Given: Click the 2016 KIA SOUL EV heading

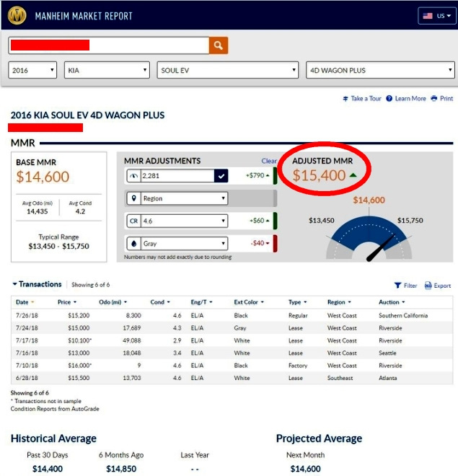Looking at the screenshot, I should coord(87,115).
